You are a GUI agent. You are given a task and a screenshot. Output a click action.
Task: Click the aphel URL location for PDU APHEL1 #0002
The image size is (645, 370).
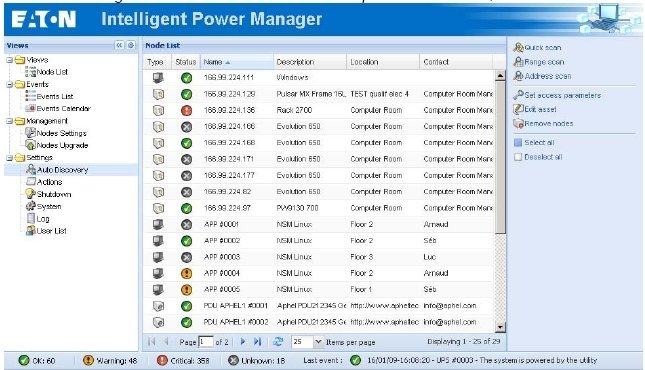pyautogui.click(x=384, y=322)
